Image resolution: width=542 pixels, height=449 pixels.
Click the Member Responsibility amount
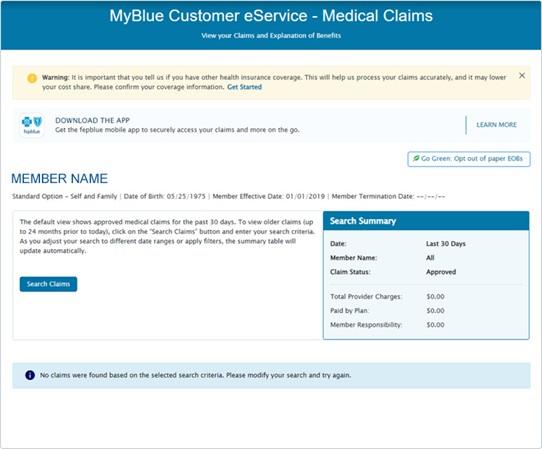435,325
